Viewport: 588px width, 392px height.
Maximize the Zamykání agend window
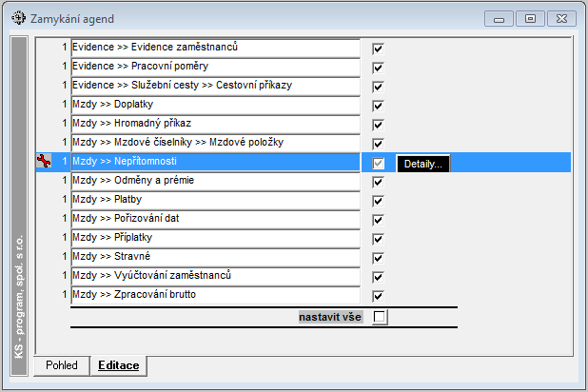(530, 19)
